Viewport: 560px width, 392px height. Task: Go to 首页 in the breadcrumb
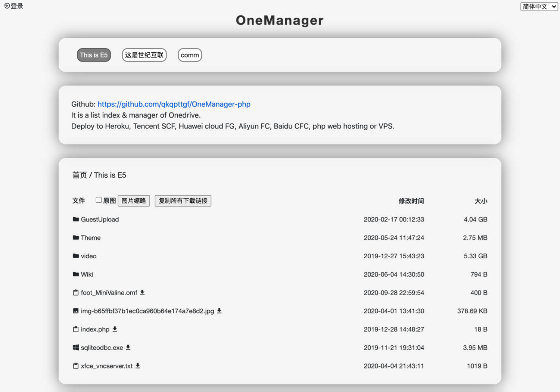[80, 175]
